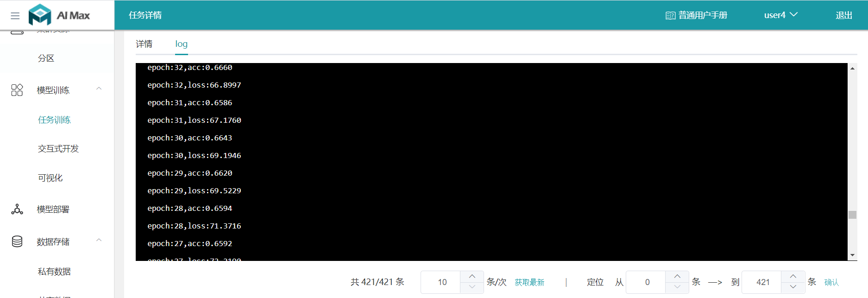Open 分区 in sidebar
Image resolution: width=868 pixels, height=298 pixels.
click(x=46, y=58)
